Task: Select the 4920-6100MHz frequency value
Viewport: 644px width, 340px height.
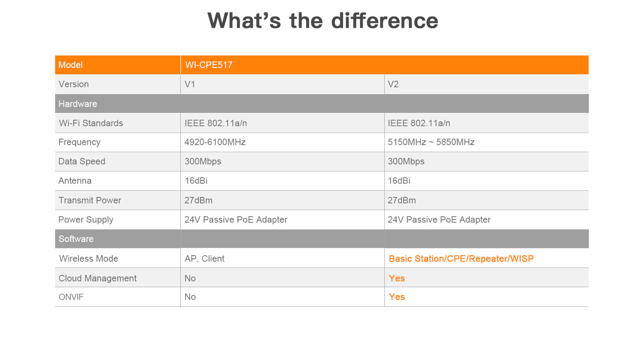Action: (215, 142)
